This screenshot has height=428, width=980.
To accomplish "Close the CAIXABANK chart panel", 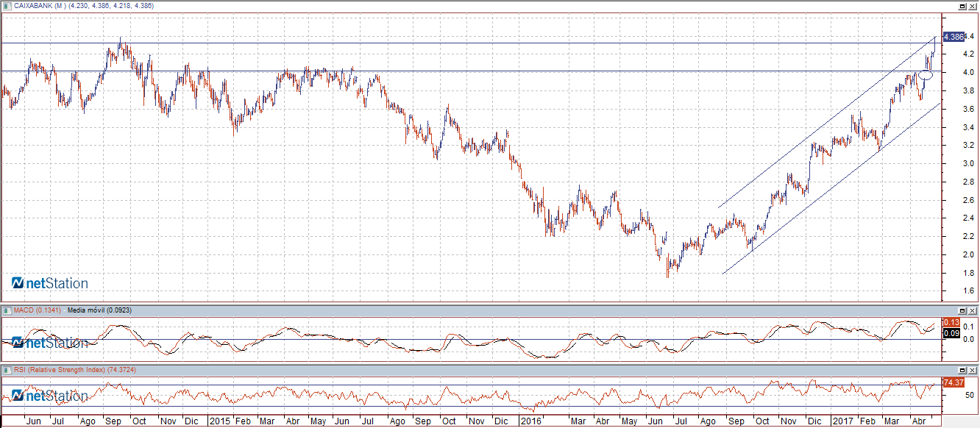I will pyautogui.click(x=973, y=6).
